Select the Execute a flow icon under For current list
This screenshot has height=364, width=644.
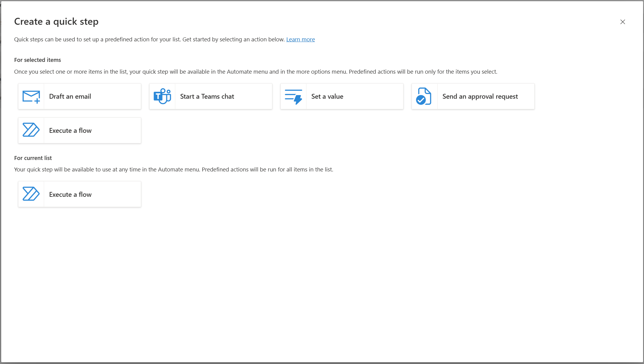point(31,194)
